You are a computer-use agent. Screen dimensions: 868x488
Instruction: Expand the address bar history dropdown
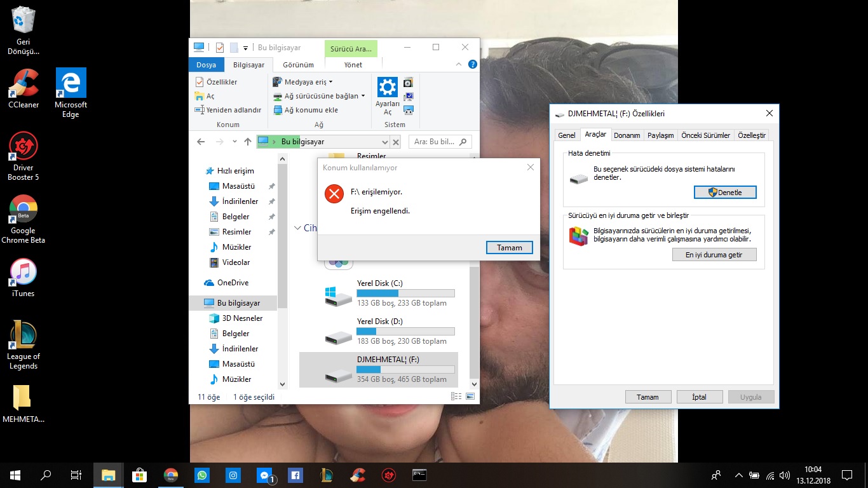(384, 142)
